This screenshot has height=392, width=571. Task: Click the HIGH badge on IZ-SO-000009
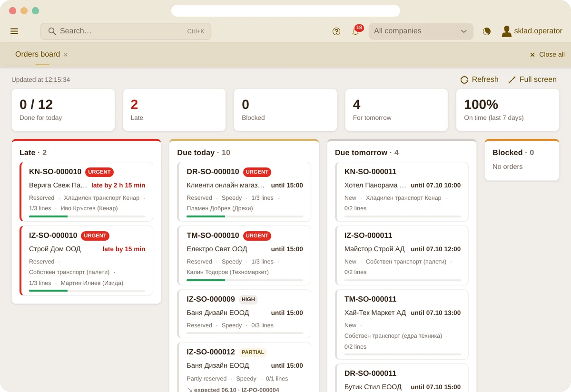(248, 299)
